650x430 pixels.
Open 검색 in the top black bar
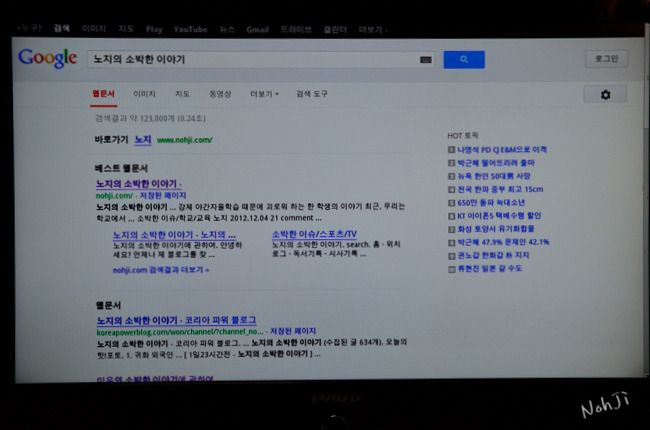(62, 28)
